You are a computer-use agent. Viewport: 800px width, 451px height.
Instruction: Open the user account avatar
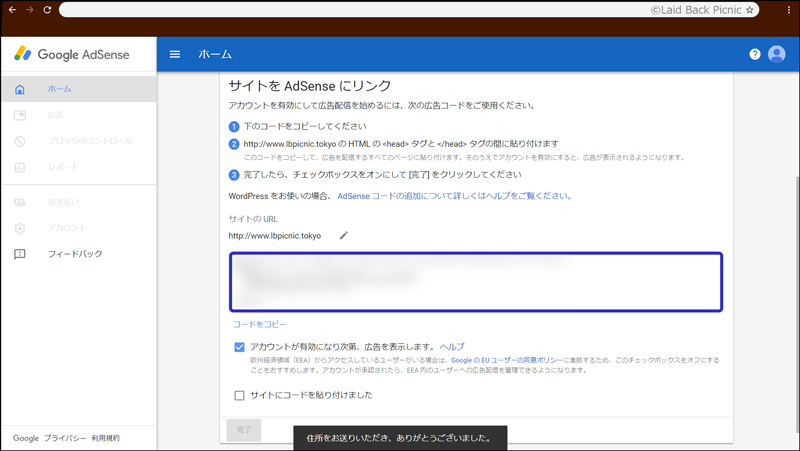tap(777, 54)
